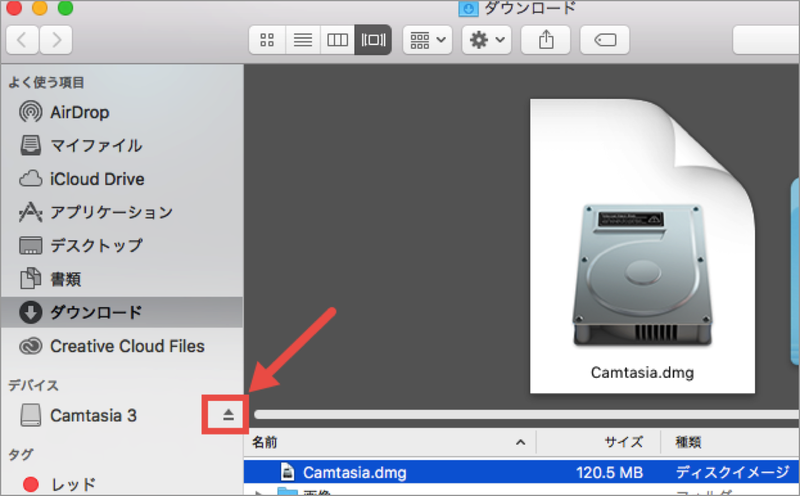Click the Camtasia.dmg cover flow preview
The width and height of the screenshot is (800, 496).
click(x=642, y=246)
